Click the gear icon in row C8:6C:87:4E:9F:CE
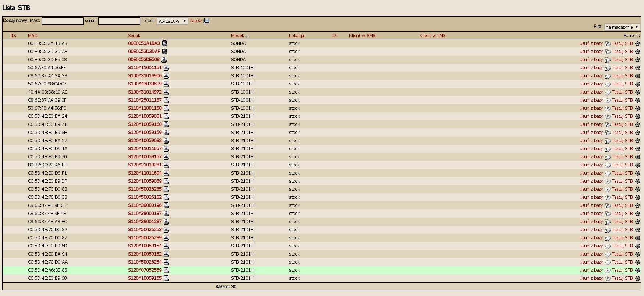The height and width of the screenshot is (296, 644). pyautogui.click(x=637, y=205)
